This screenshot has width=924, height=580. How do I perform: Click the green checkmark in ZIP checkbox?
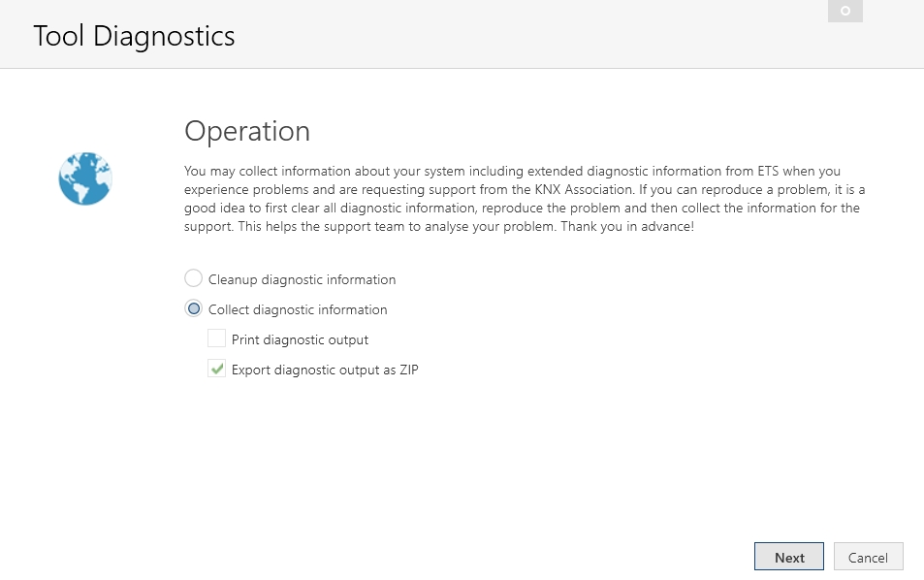point(217,369)
